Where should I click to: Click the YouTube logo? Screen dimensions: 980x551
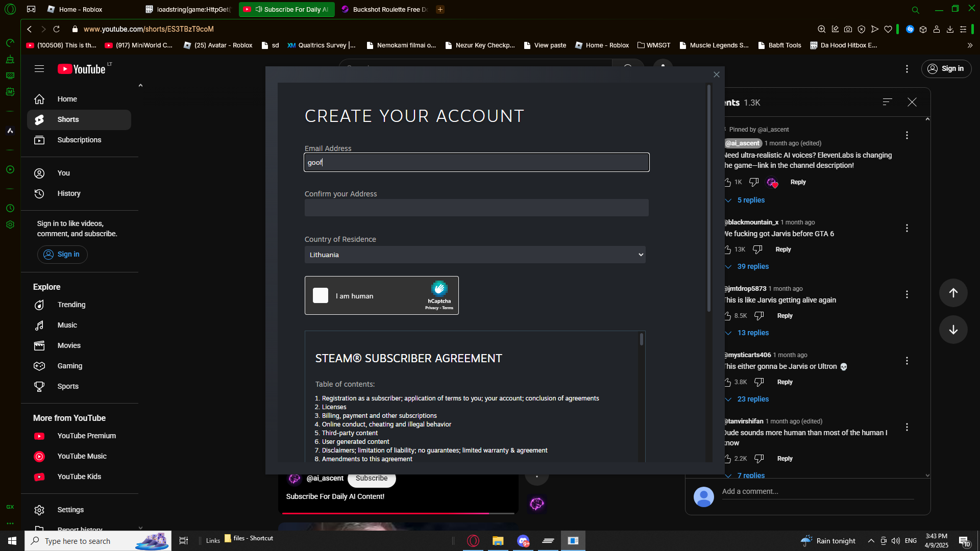point(82,69)
